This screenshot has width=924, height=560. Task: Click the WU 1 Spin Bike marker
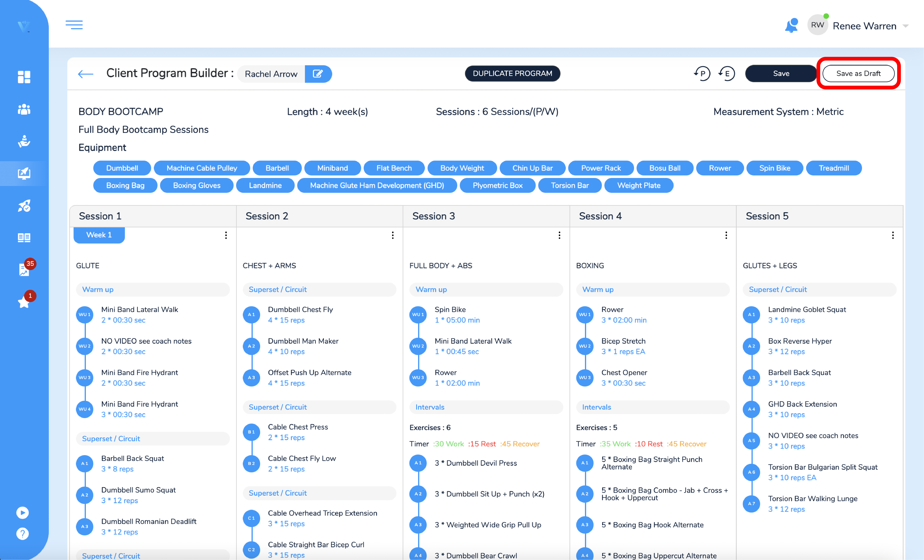pos(418,315)
